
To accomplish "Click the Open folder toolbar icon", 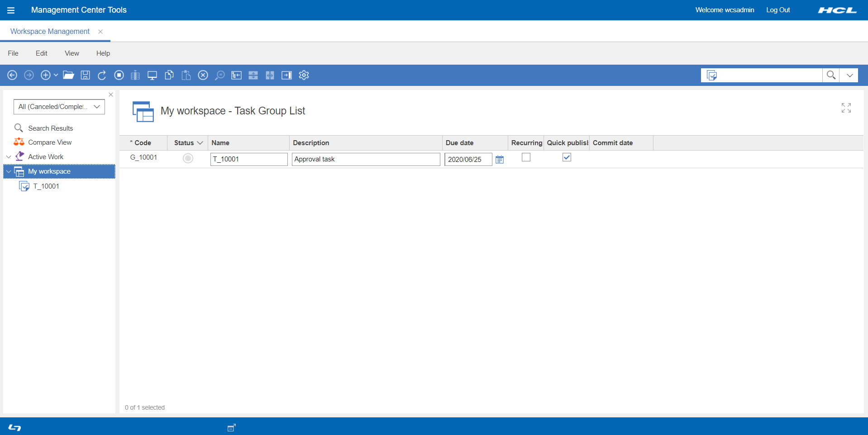I will [x=68, y=75].
